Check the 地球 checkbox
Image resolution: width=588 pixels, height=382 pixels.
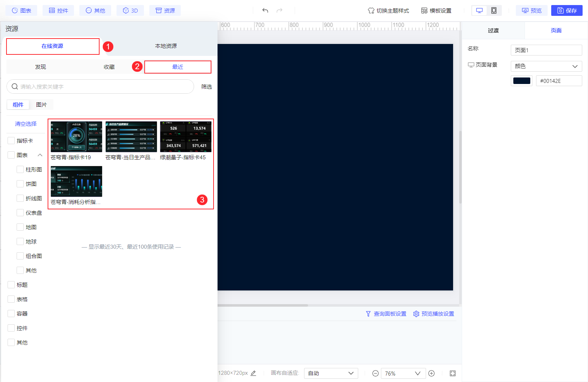20,241
